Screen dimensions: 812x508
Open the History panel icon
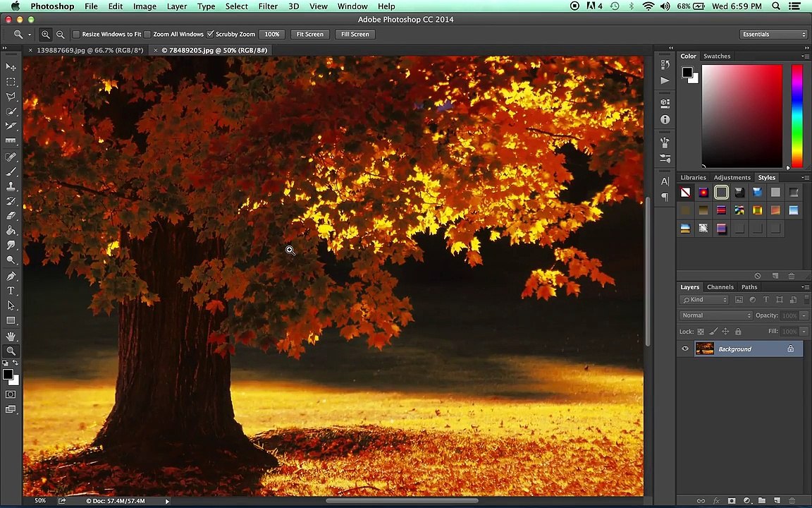click(x=665, y=64)
